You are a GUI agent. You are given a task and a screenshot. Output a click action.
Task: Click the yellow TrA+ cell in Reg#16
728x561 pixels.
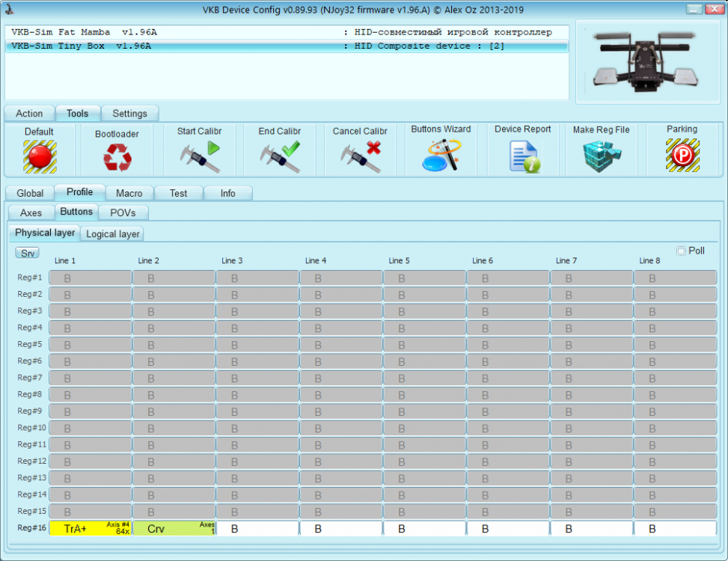(91, 529)
